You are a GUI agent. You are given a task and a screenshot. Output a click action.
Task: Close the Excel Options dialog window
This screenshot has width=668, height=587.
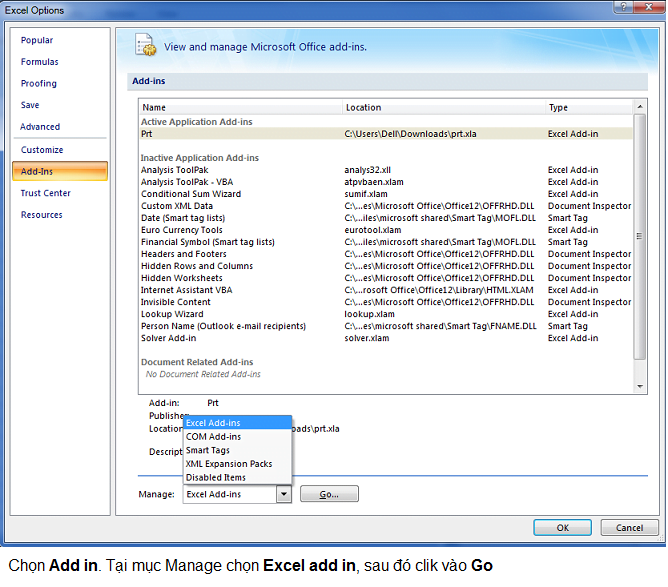coord(650,9)
